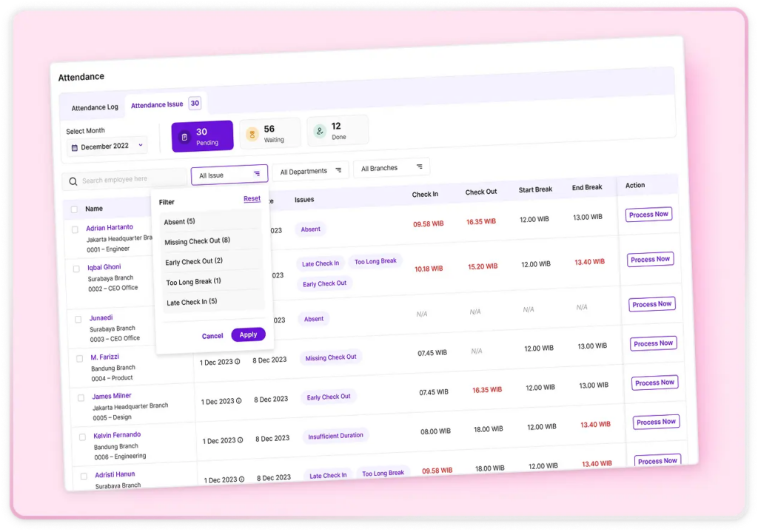Click Process Now for Adrian Hartanto's row
This screenshot has width=758, height=532.
tap(648, 215)
